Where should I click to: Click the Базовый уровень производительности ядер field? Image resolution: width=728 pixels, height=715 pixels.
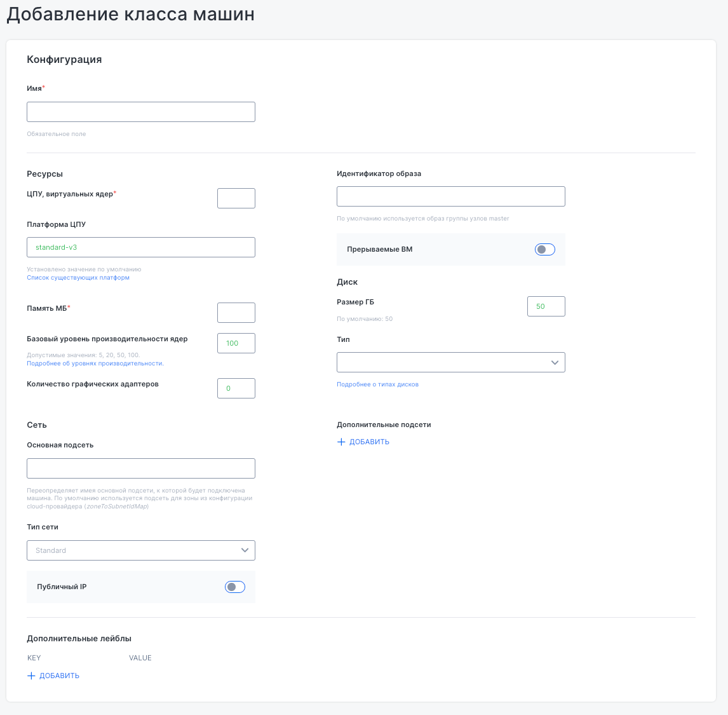click(x=236, y=343)
